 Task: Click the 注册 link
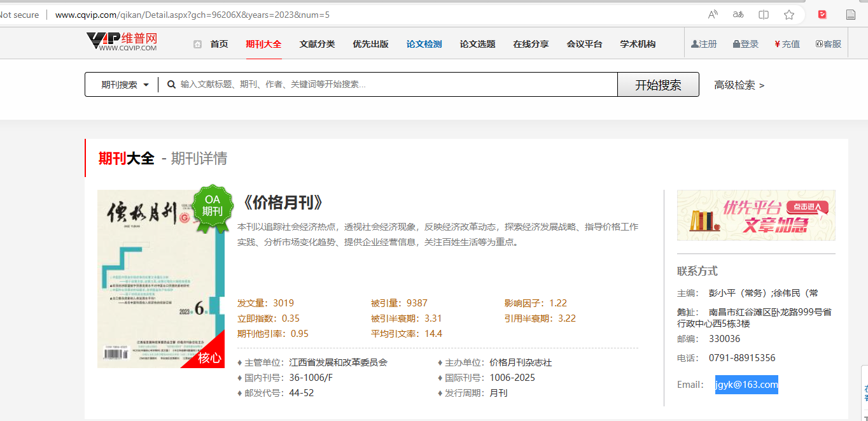[x=704, y=45]
